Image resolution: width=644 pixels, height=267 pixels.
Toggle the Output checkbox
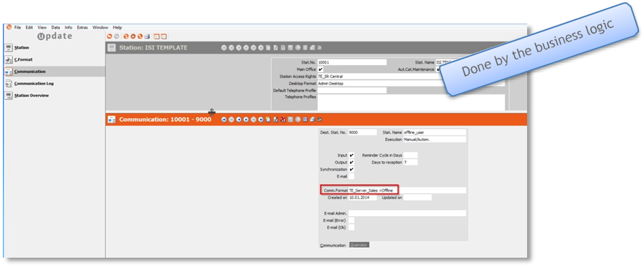click(x=351, y=162)
